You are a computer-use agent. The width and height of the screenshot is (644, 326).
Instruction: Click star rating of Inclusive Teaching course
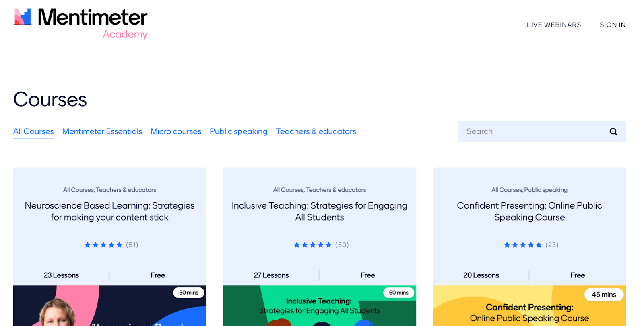click(313, 245)
